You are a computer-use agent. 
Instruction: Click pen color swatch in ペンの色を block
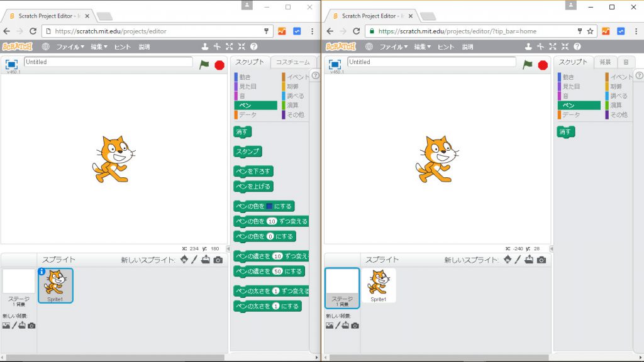tap(269, 206)
